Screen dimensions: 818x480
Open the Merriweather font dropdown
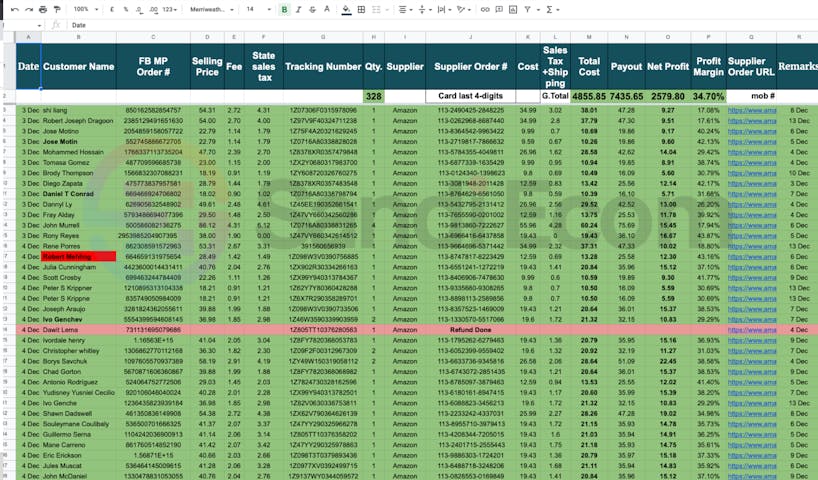[x=211, y=9]
